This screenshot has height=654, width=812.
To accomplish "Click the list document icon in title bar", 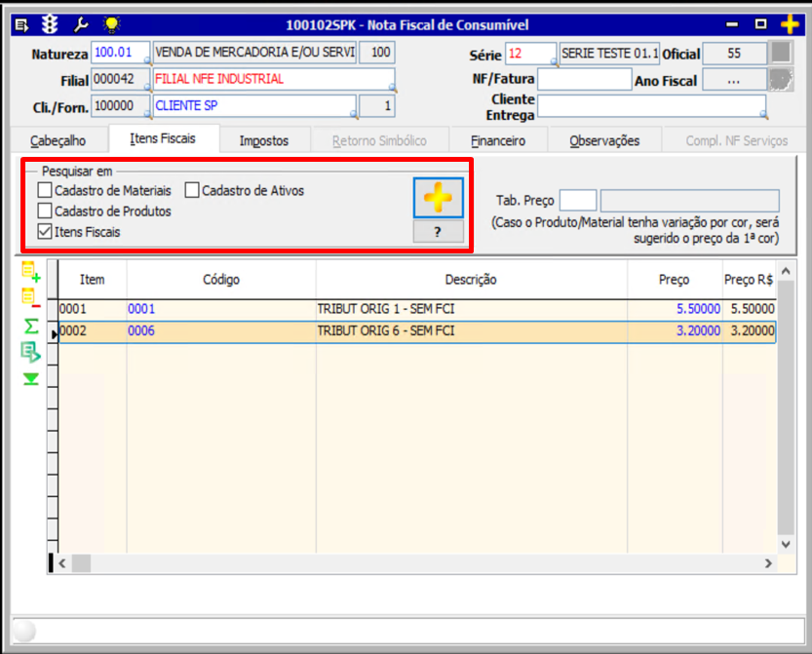I will click(21, 24).
